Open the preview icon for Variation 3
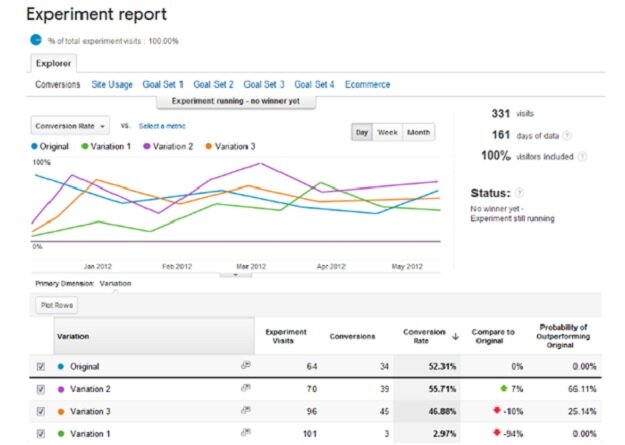 coord(245,411)
